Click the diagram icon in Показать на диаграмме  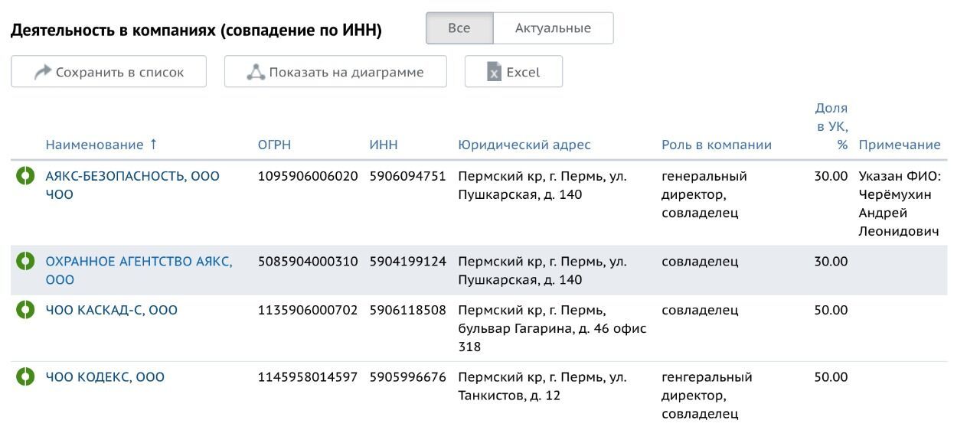coord(256,72)
